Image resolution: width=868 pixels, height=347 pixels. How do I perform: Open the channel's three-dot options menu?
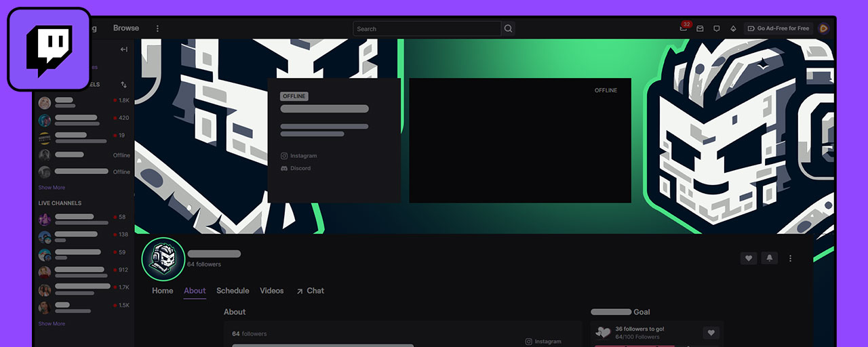(790, 258)
